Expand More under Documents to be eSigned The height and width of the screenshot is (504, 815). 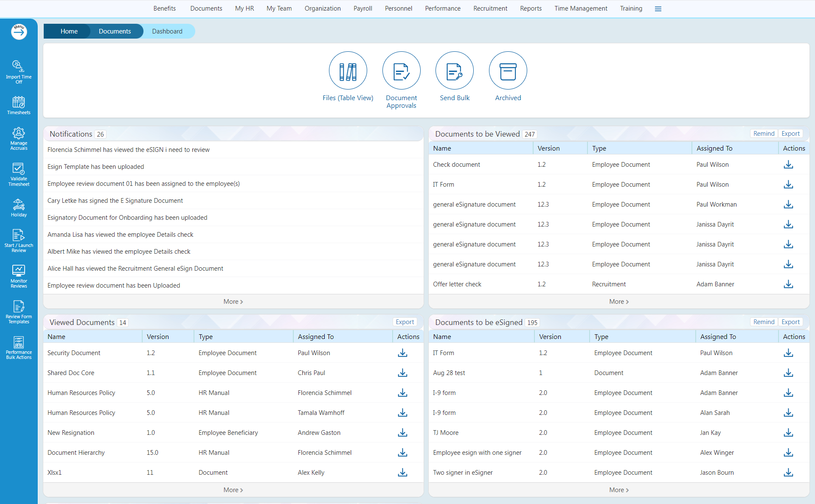618,490
